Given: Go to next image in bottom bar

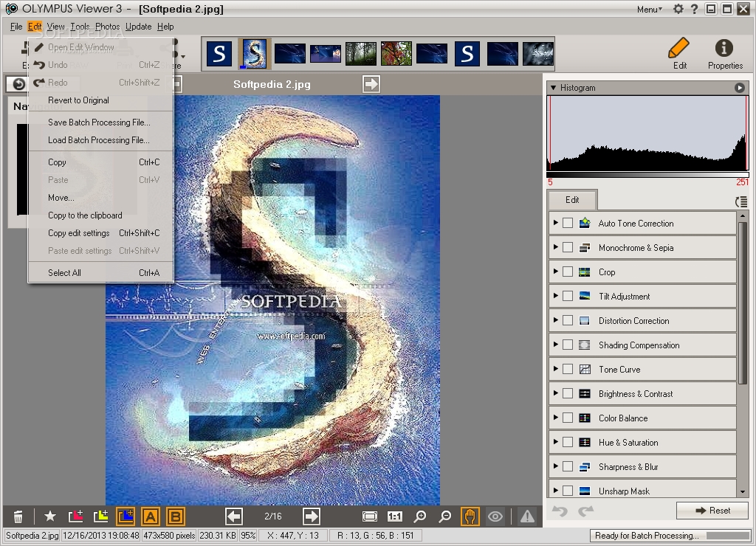Looking at the screenshot, I should pos(311,516).
